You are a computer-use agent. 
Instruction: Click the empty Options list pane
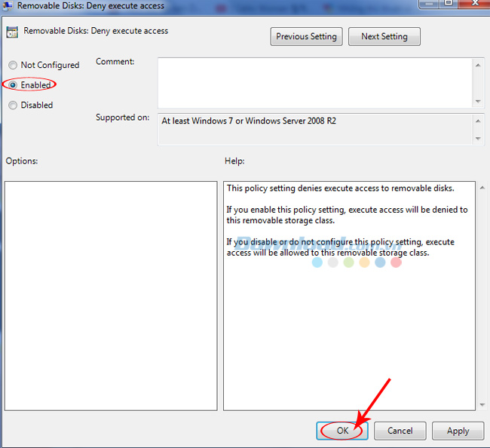[x=111, y=296]
